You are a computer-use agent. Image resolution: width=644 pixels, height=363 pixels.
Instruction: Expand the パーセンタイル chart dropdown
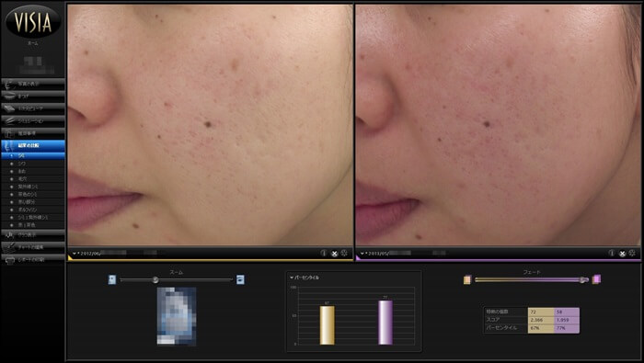point(292,278)
